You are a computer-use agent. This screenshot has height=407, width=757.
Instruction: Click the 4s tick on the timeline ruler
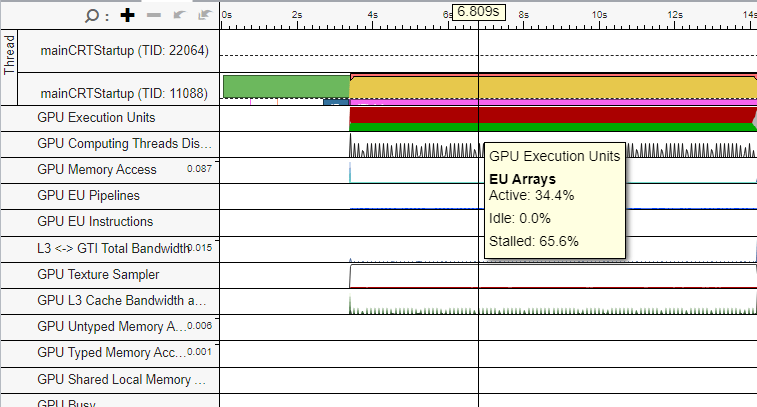point(372,15)
